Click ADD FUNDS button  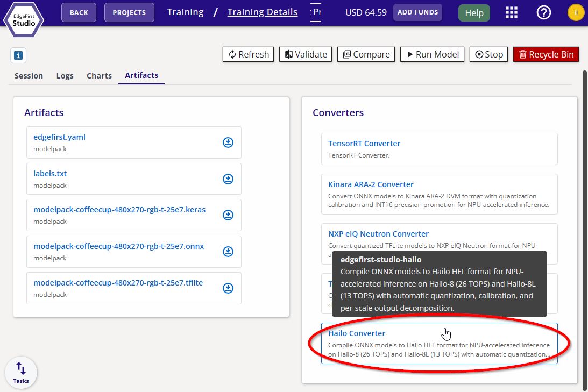pyautogui.click(x=417, y=12)
